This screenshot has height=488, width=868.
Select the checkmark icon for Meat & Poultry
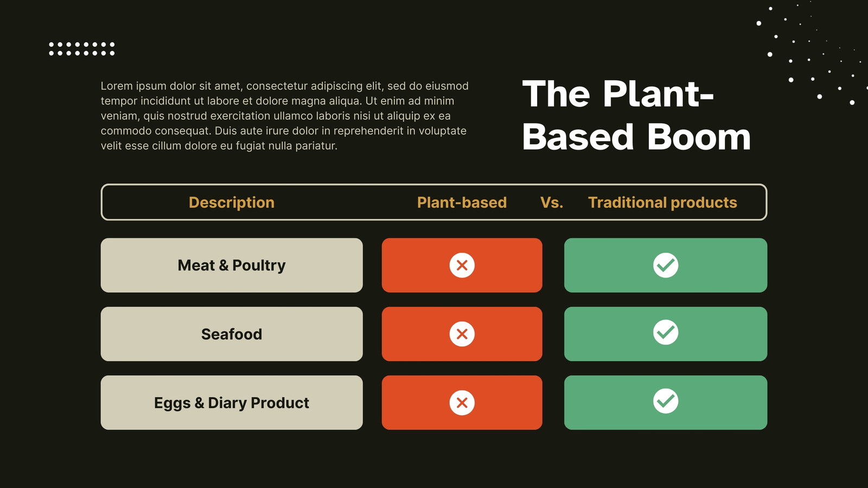click(x=666, y=265)
